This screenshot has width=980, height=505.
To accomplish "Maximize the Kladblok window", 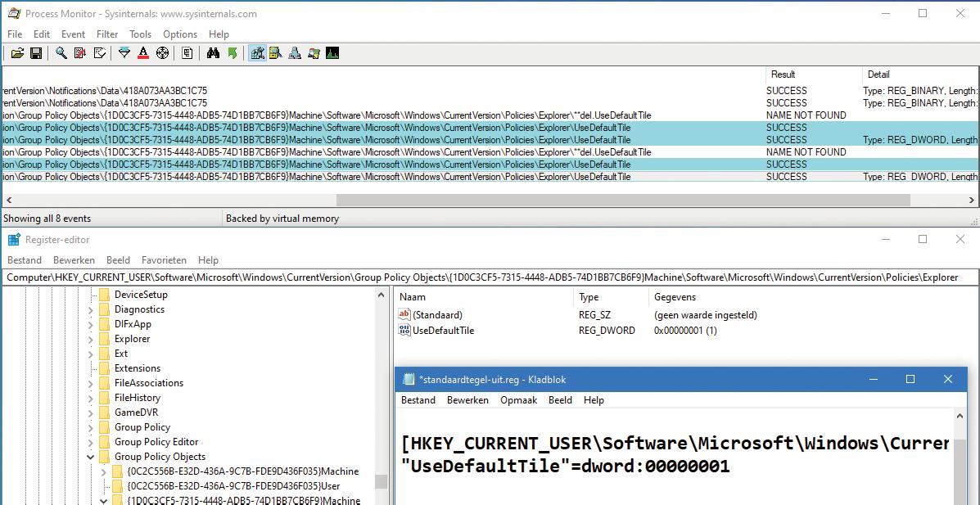I will coord(910,380).
